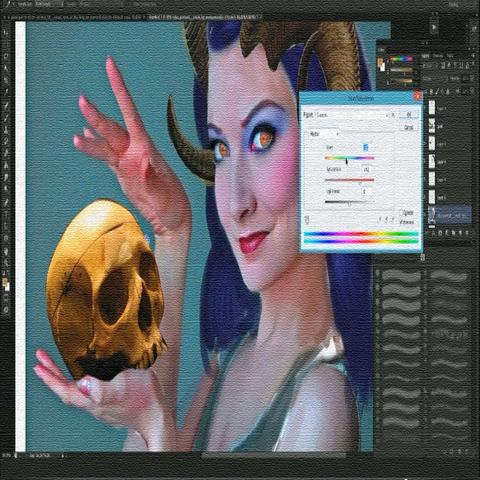Switch to the Layers panel tab

pyautogui.click(x=426, y=56)
